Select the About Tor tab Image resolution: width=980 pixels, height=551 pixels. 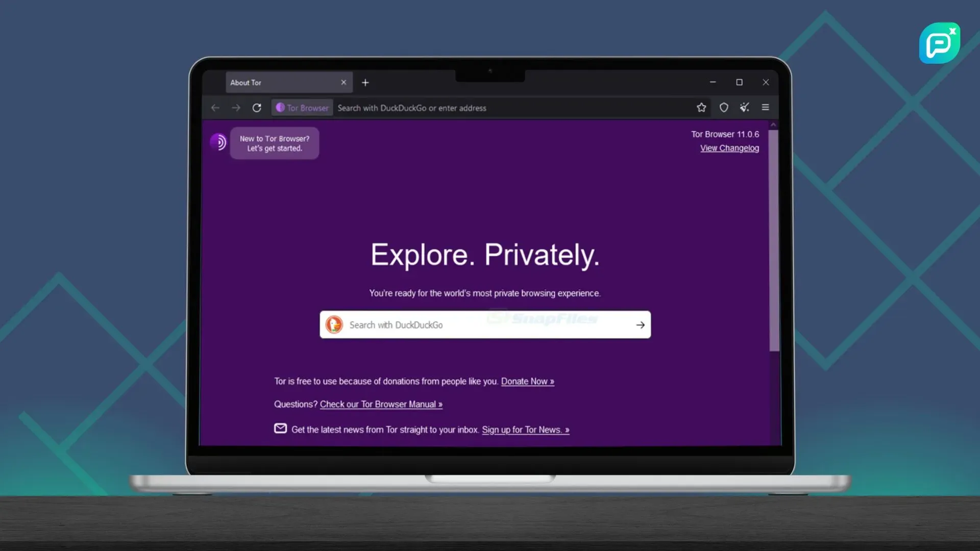pyautogui.click(x=289, y=83)
